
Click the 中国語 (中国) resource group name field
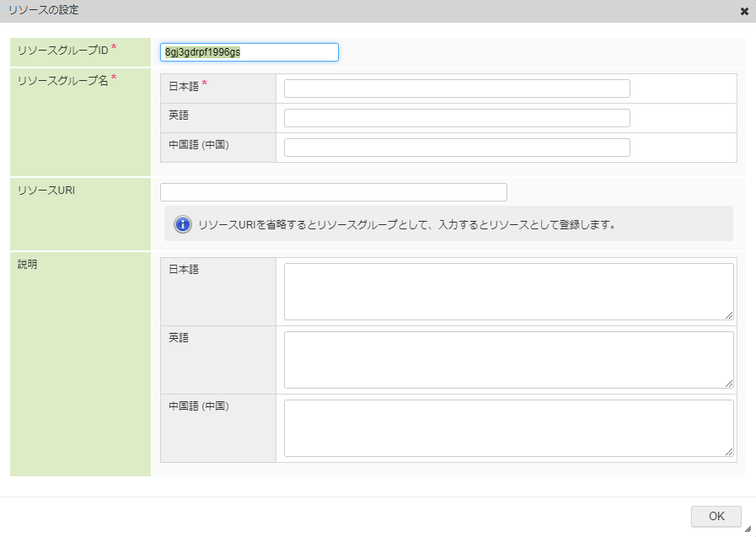coord(456,148)
